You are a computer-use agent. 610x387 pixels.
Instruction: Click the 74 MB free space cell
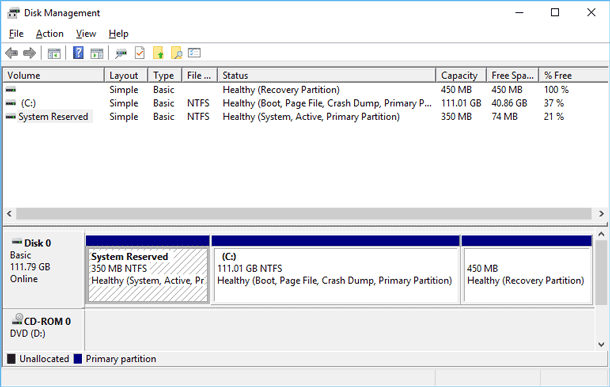click(x=505, y=117)
